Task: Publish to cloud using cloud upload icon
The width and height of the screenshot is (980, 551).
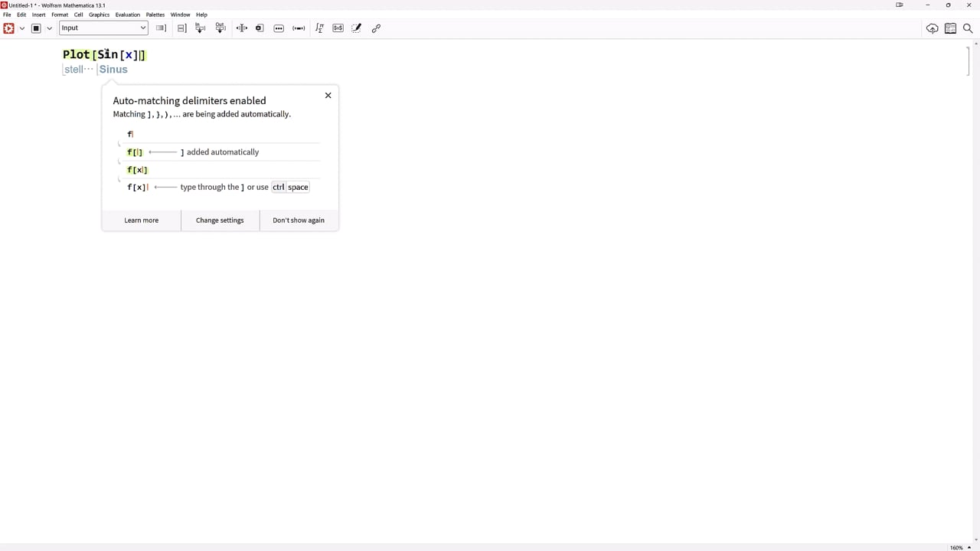Action: coord(932,28)
